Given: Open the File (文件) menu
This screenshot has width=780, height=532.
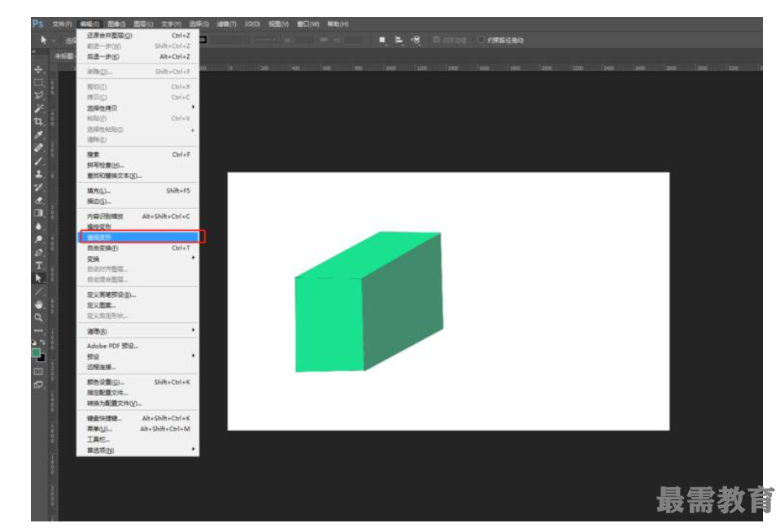Looking at the screenshot, I should tap(62, 24).
